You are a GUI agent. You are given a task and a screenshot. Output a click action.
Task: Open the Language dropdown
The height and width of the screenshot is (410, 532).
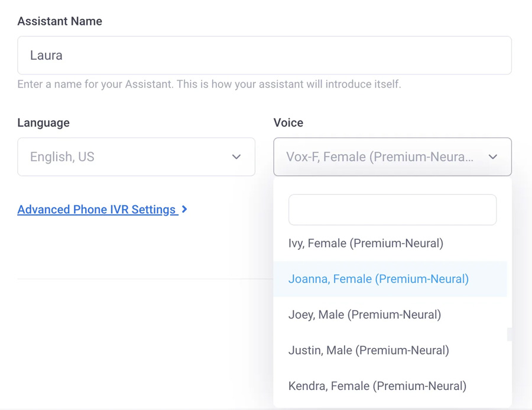point(136,157)
